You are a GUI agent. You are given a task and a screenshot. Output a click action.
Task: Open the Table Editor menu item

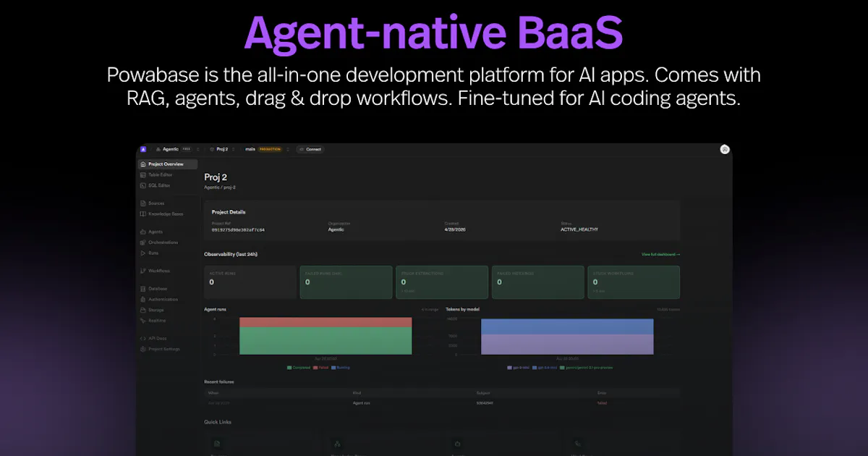pyautogui.click(x=167, y=174)
